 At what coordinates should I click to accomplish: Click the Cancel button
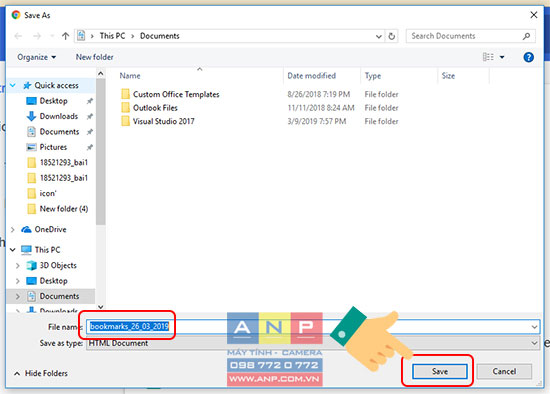[504, 371]
